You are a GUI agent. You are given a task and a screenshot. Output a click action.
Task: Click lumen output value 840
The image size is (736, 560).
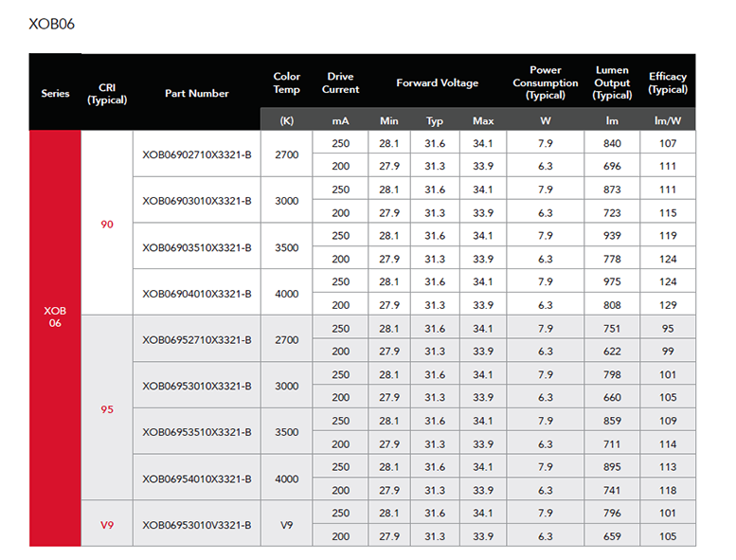(612, 143)
